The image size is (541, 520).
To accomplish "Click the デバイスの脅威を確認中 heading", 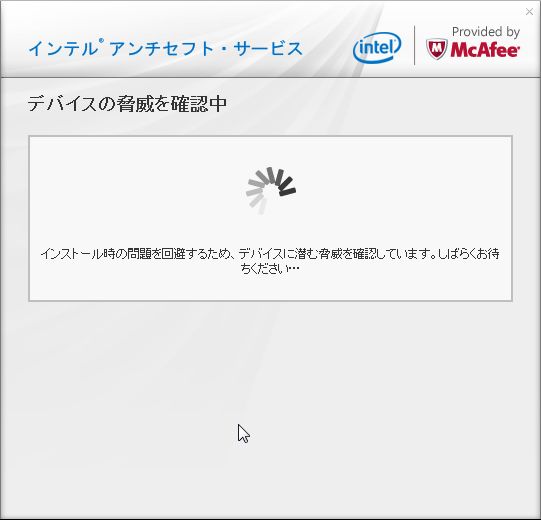I will [127, 104].
